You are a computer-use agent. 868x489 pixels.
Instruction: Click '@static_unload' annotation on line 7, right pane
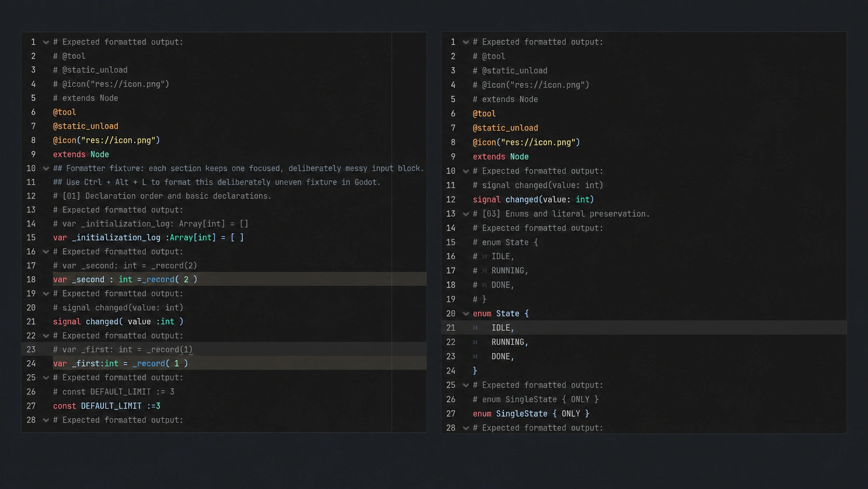tap(505, 128)
